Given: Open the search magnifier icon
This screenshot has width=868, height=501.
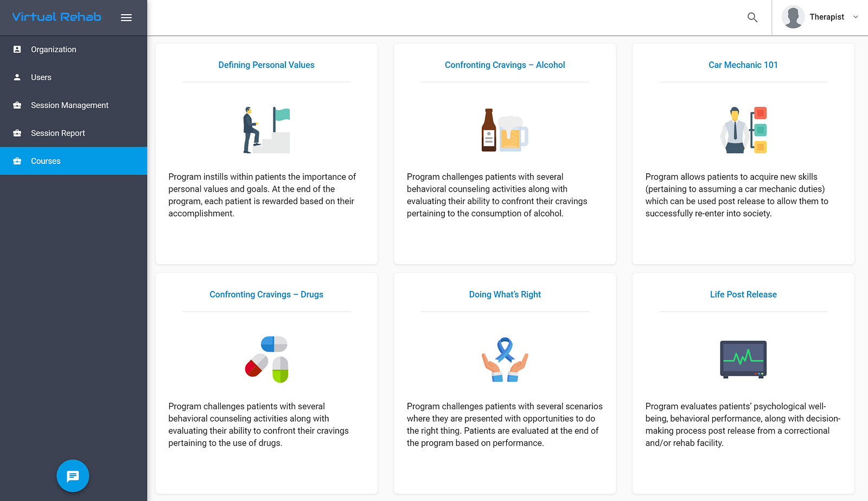Looking at the screenshot, I should (x=752, y=17).
